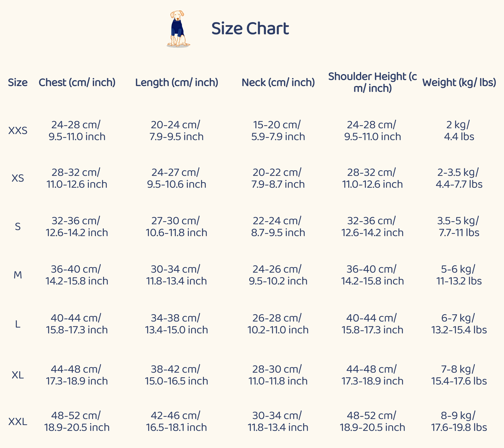The width and height of the screenshot is (504, 448).
Task: Click the 2 kg/ 4.4 lbs weight
Action: tap(459, 131)
